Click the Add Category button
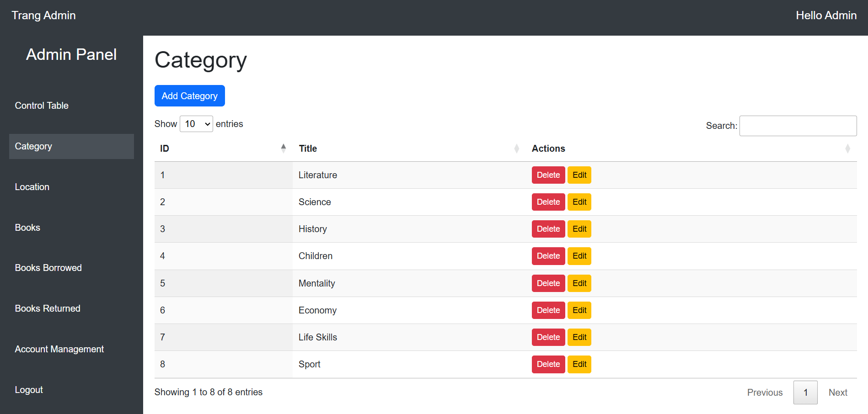The height and width of the screenshot is (414, 868). pos(189,96)
